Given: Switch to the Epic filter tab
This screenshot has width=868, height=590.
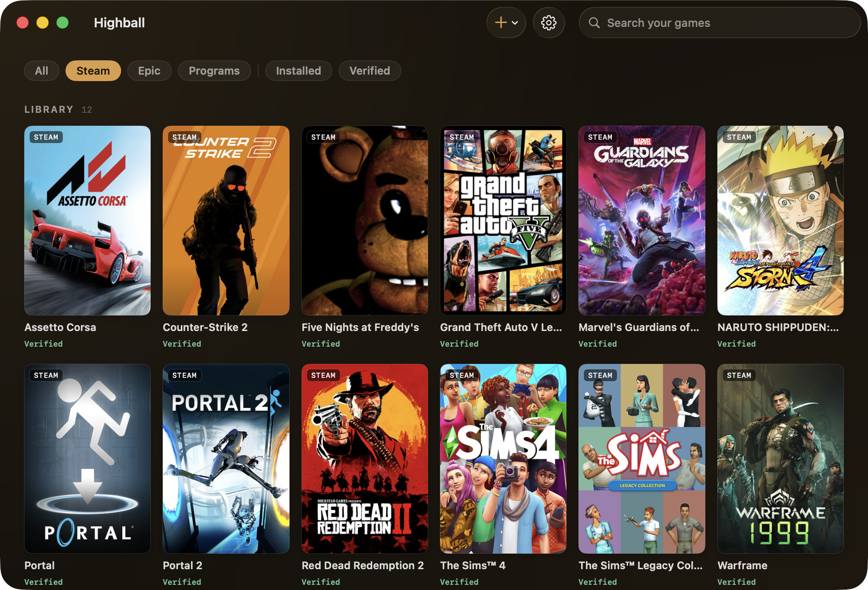Looking at the screenshot, I should (x=149, y=71).
